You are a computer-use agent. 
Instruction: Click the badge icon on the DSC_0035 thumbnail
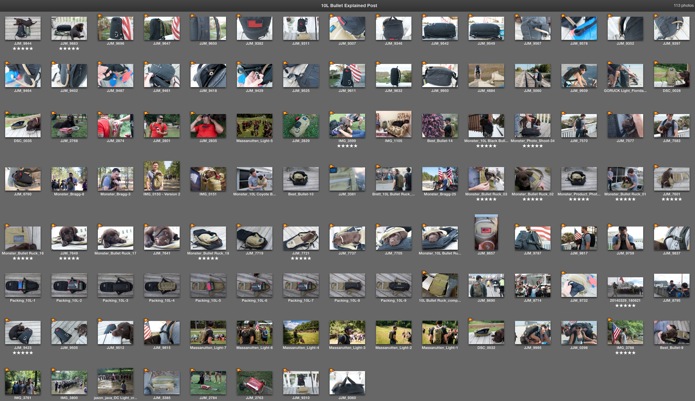(x=7, y=113)
